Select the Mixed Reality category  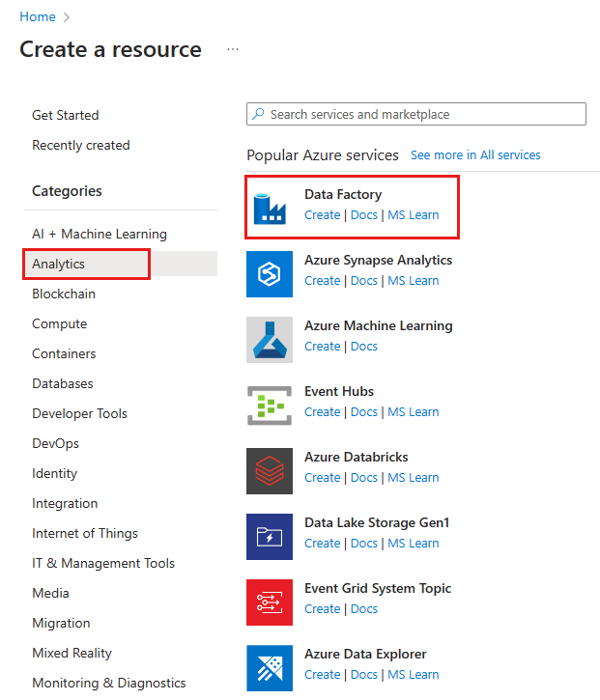click(x=71, y=653)
